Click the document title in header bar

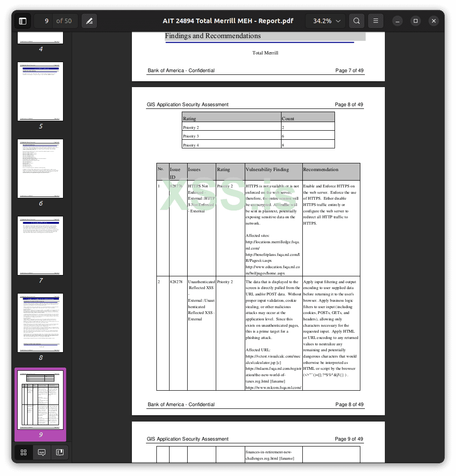[228, 21]
